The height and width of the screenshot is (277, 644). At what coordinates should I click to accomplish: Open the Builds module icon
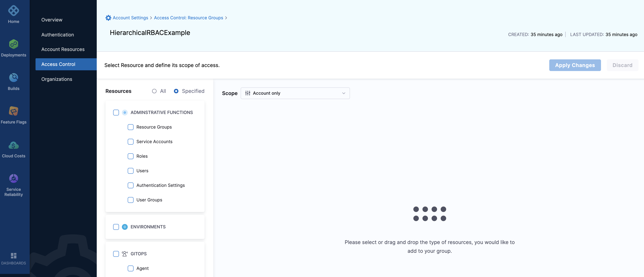point(13,78)
